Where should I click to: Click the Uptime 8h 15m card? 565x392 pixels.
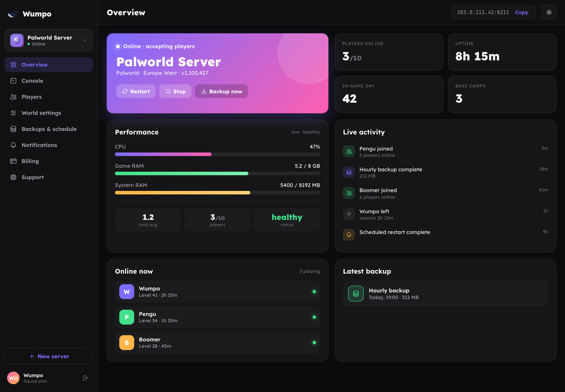[x=502, y=52]
